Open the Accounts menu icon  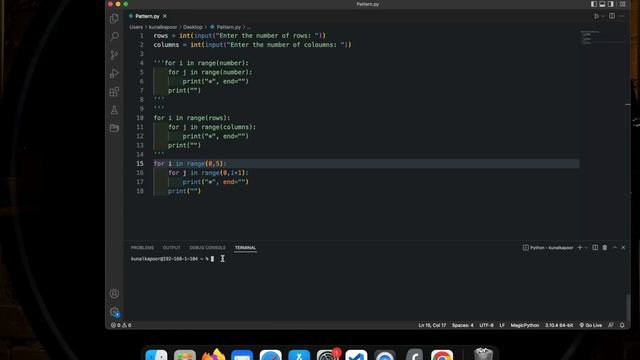tap(114, 293)
